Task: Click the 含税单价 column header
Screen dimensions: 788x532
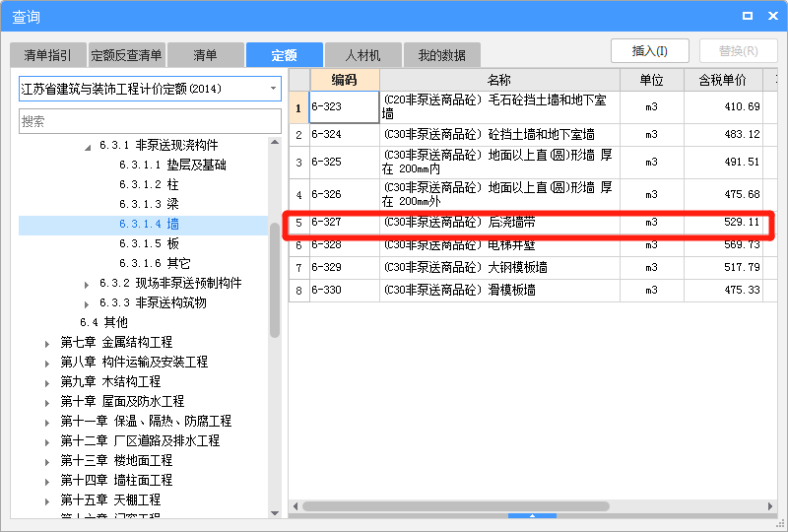Action: pos(723,80)
